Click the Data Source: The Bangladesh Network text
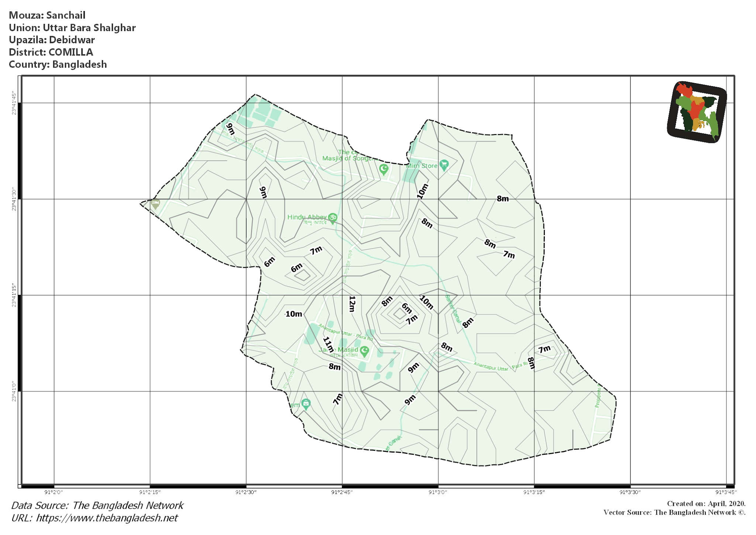The height and width of the screenshot is (535, 756). 97,505
